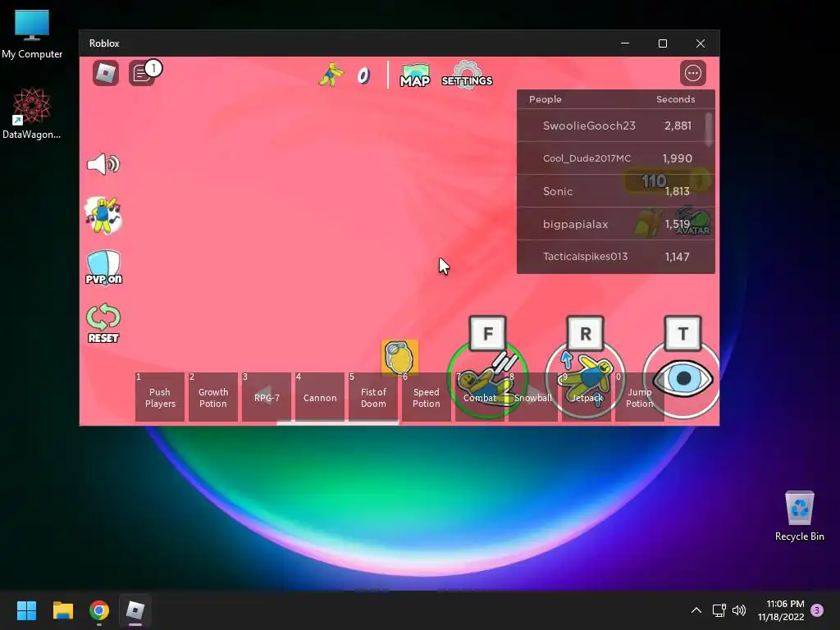
Task: Open the notification badge showing 3
Action: [x=817, y=610]
